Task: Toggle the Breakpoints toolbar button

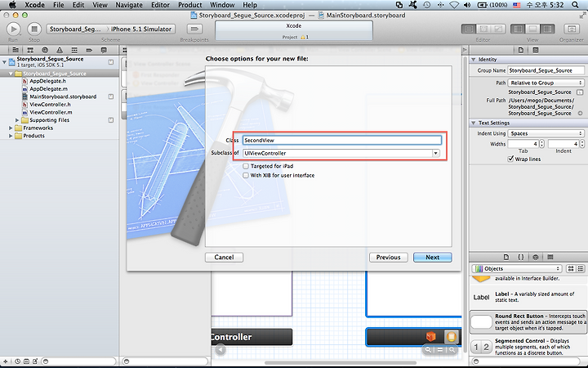Action: 194,29
